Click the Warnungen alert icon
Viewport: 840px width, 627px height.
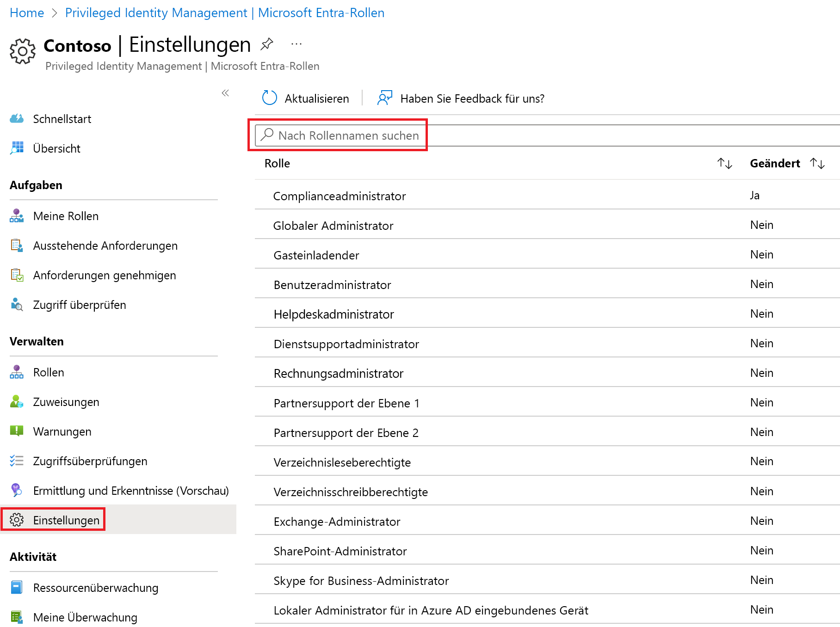pyautogui.click(x=17, y=431)
